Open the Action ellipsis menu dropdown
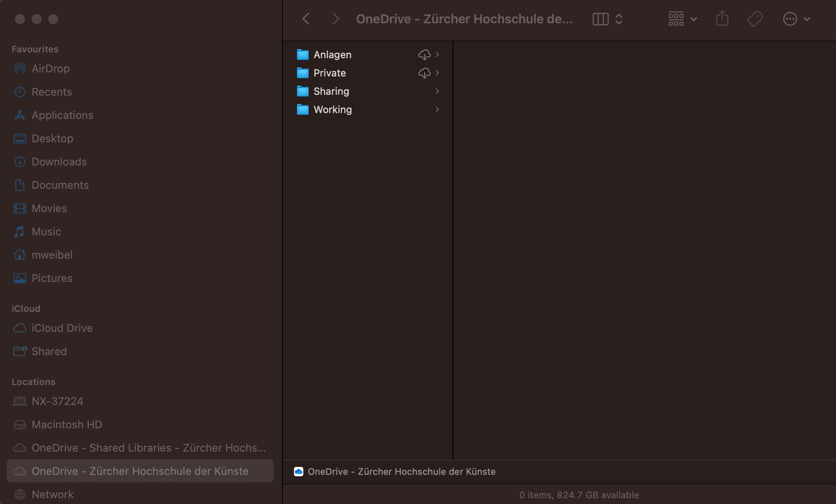 (x=796, y=19)
